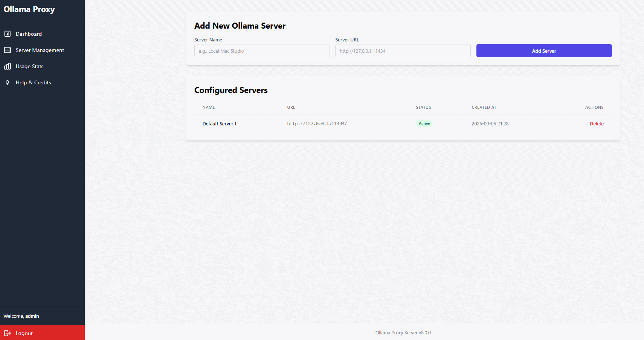Click the Help & Credits question mark icon
Viewport: 644px width, 340px height.
point(8,82)
